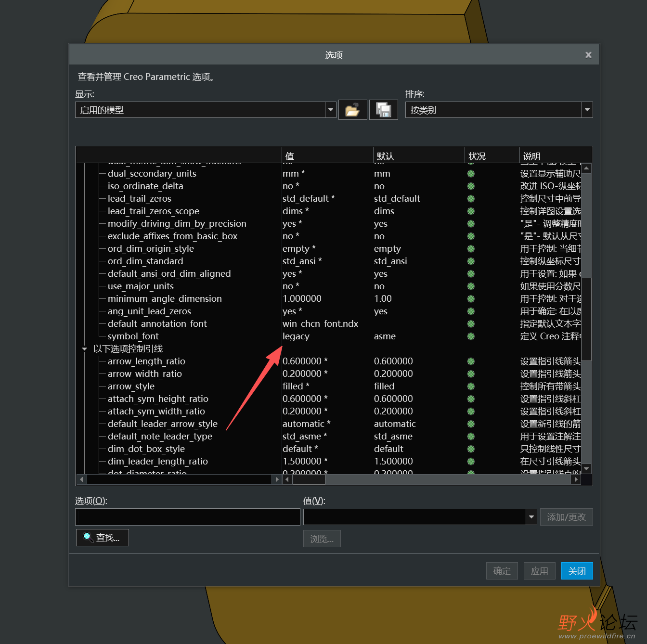Click the 默认 column header
This screenshot has width=647, height=644.
tap(419, 156)
